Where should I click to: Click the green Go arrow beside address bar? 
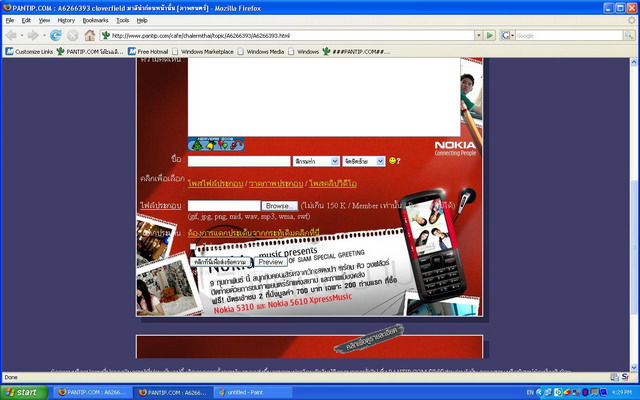coord(489,36)
